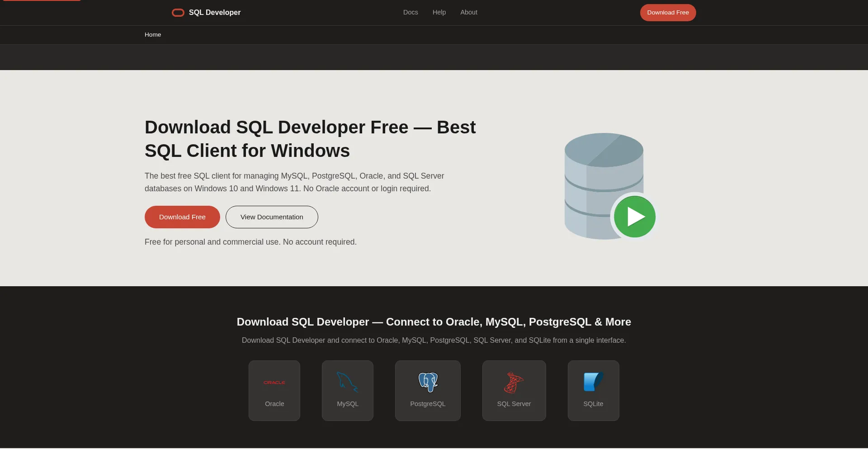868x449 pixels.
Task: Select the PostgreSQL elephant icon
Action: [x=428, y=382]
